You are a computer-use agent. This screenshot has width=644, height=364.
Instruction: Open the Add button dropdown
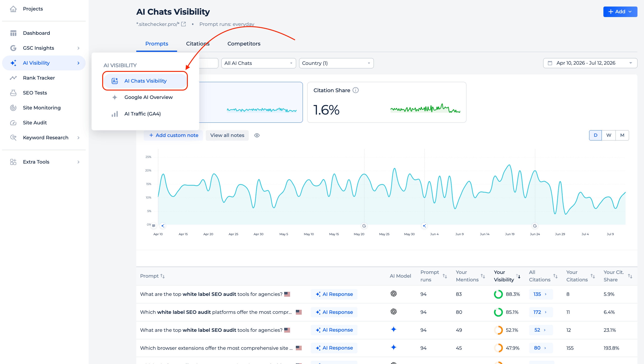620,12
